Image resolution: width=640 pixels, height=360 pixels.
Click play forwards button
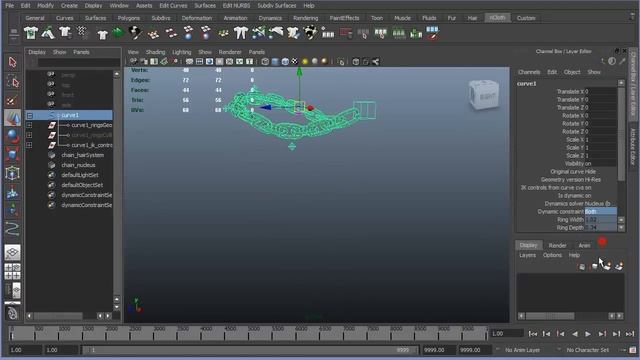[x=588, y=334]
